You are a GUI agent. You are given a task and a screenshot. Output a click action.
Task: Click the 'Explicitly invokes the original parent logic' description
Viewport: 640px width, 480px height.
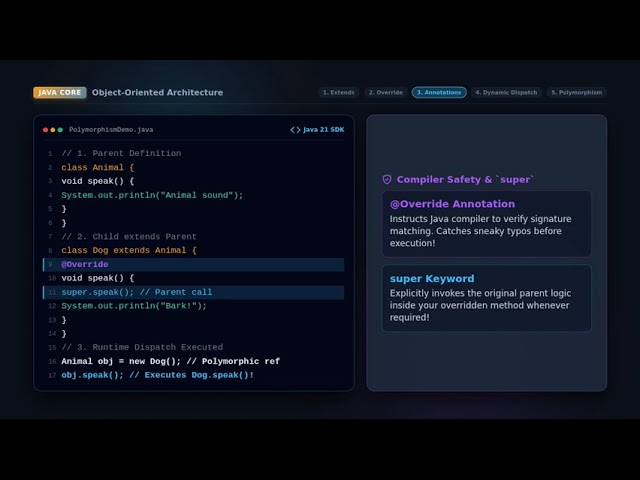480,305
